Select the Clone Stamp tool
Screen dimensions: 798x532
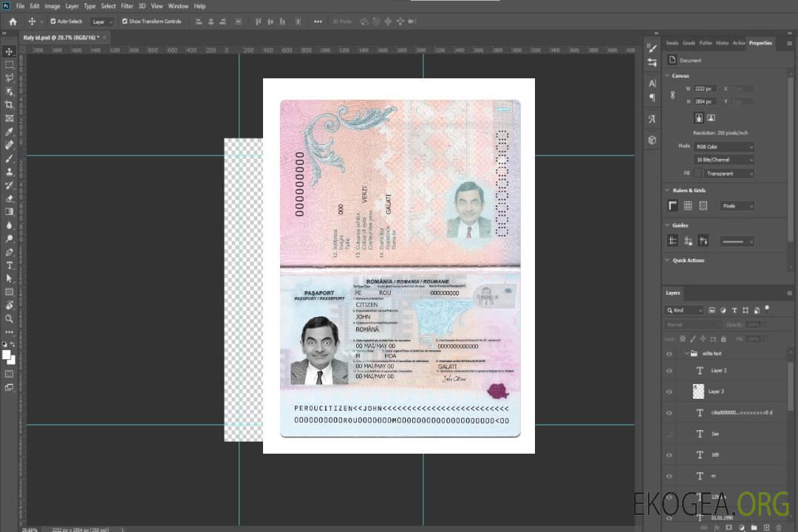9,172
